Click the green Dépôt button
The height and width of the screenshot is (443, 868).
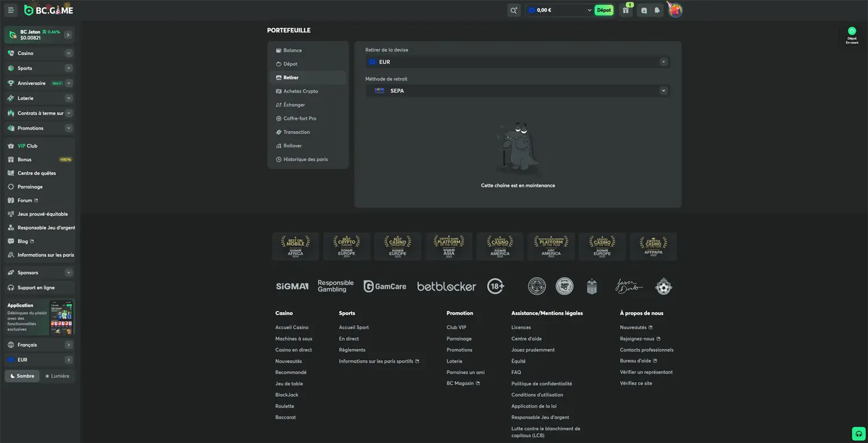[604, 10]
